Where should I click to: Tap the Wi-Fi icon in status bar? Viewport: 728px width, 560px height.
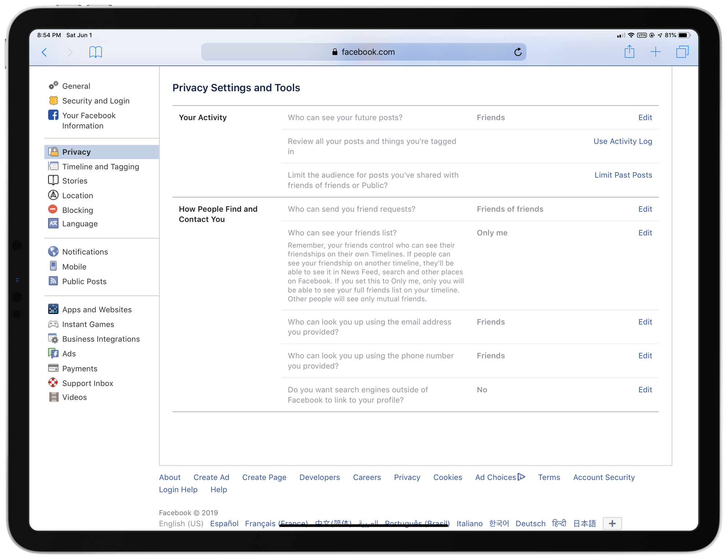[631, 35]
